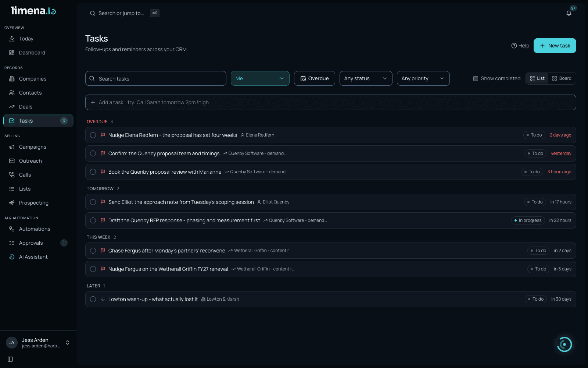Click Search or jump to box
588x368 pixels.
[x=124, y=13]
